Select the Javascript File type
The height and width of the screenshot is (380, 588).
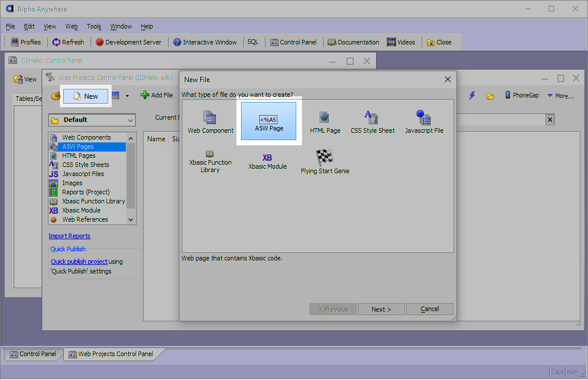424,122
